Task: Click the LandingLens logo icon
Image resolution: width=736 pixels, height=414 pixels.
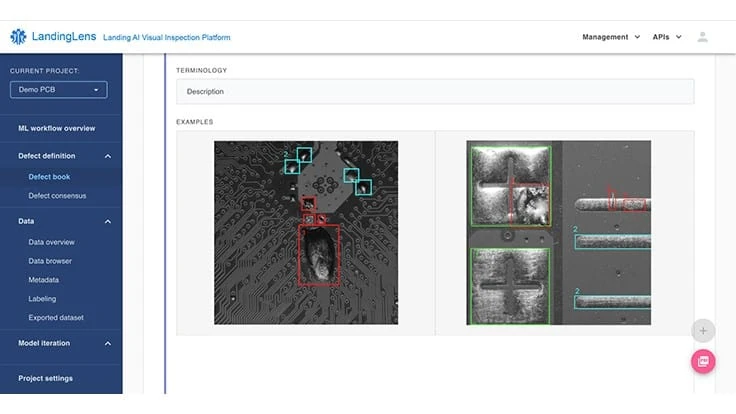Action: coord(18,37)
